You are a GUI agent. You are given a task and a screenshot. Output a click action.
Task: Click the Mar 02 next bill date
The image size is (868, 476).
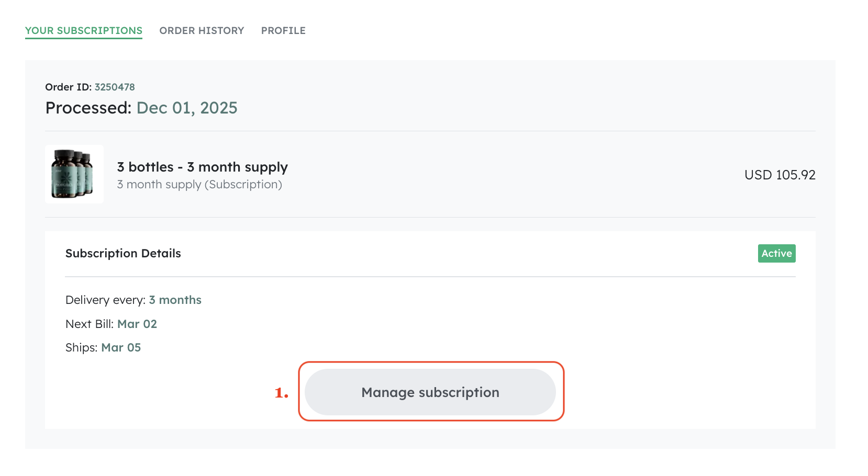pyautogui.click(x=137, y=324)
